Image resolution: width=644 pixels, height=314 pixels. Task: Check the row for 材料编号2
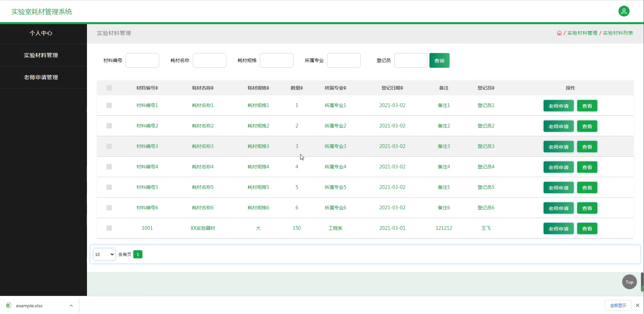(x=109, y=126)
